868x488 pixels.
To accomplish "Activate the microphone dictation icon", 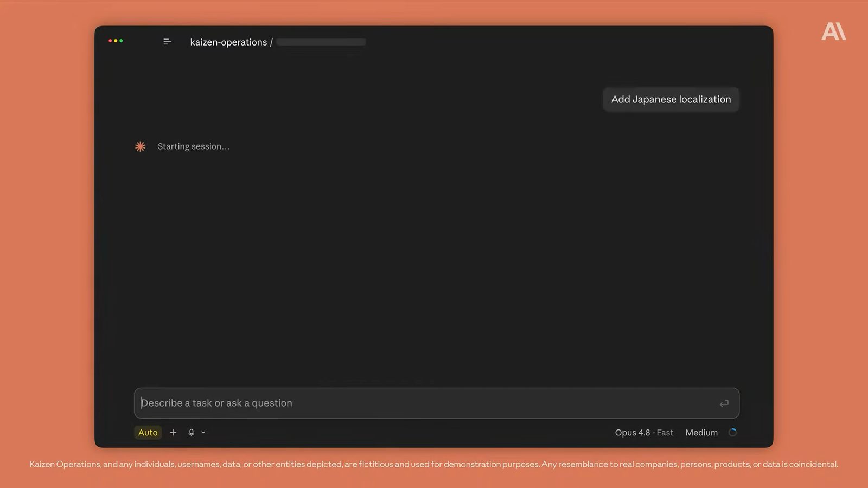I will pos(191,432).
